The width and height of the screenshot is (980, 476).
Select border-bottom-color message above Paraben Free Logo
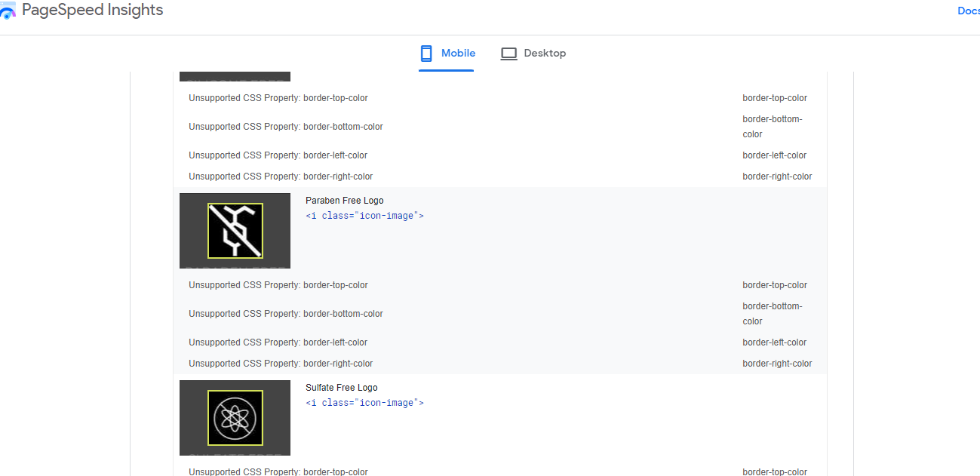coord(286,127)
